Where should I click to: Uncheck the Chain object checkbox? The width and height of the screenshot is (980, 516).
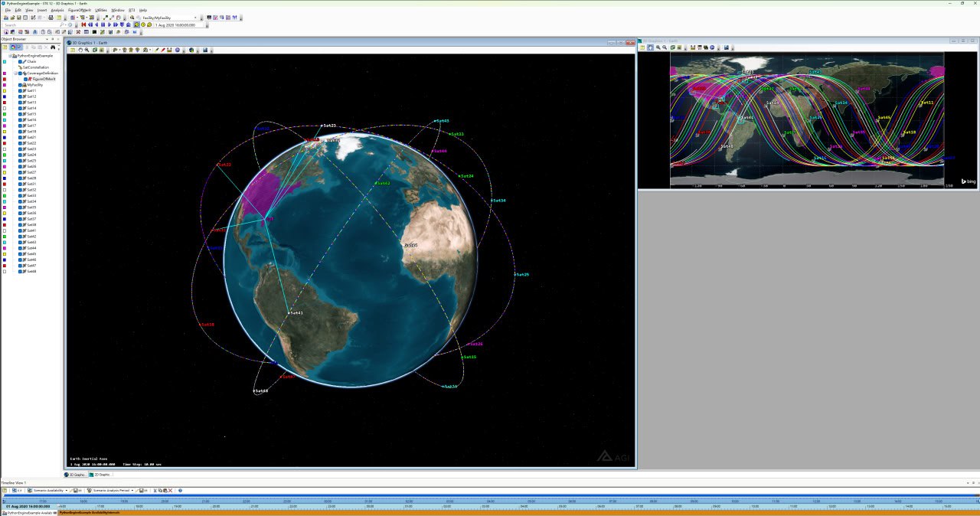point(20,61)
